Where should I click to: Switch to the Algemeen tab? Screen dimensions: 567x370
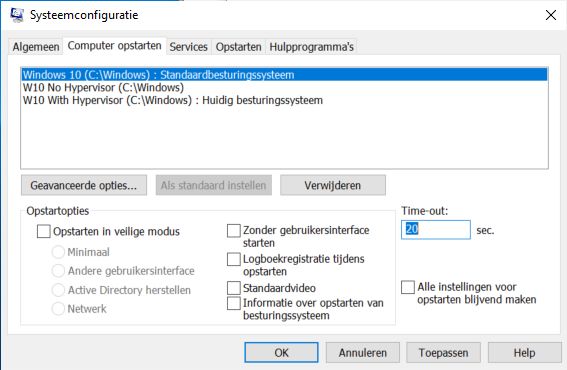36,47
